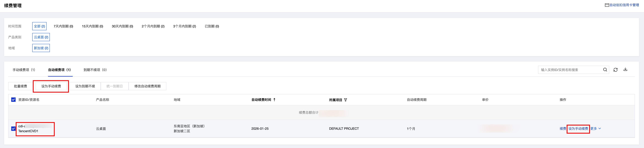Click the 批量续费 button

21,86
